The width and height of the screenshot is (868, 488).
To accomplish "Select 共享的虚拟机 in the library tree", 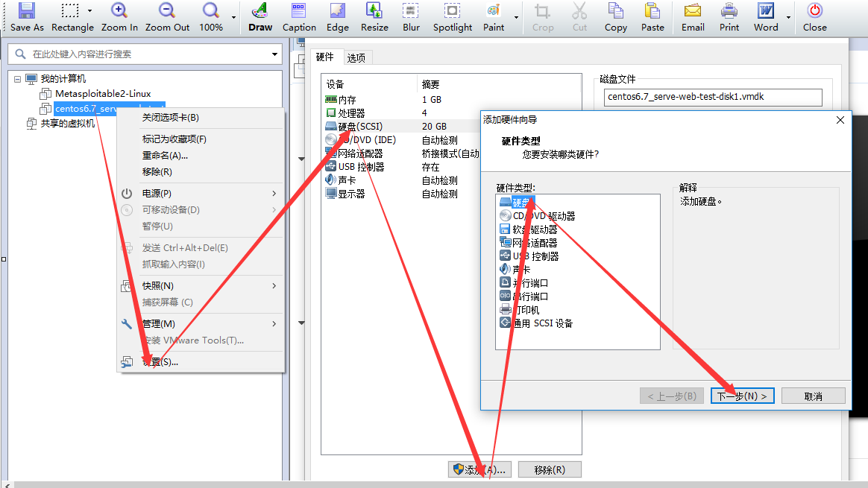I will click(68, 124).
